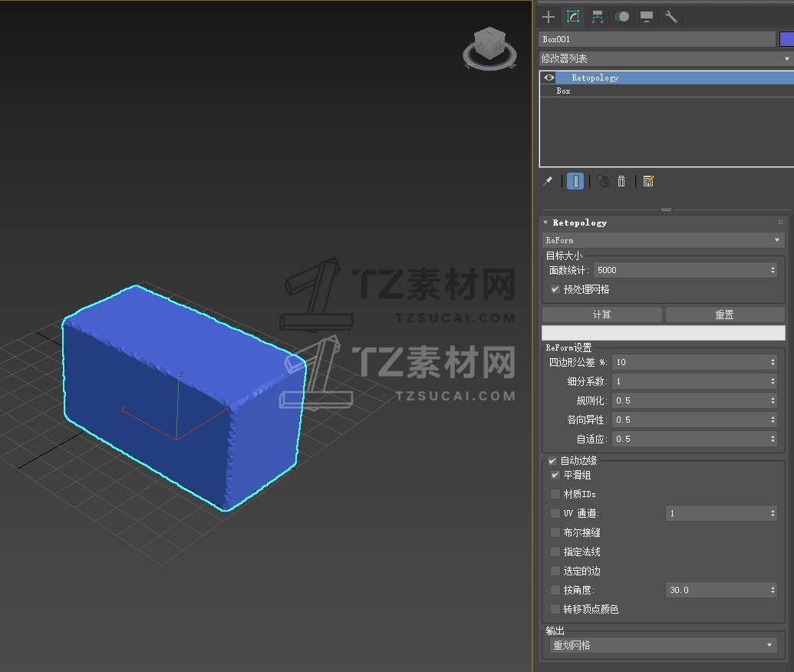Open the 修改器列表 dropdown
Viewport: 794px width, 672px height.
pyautogui.click(x=665, y=59)
